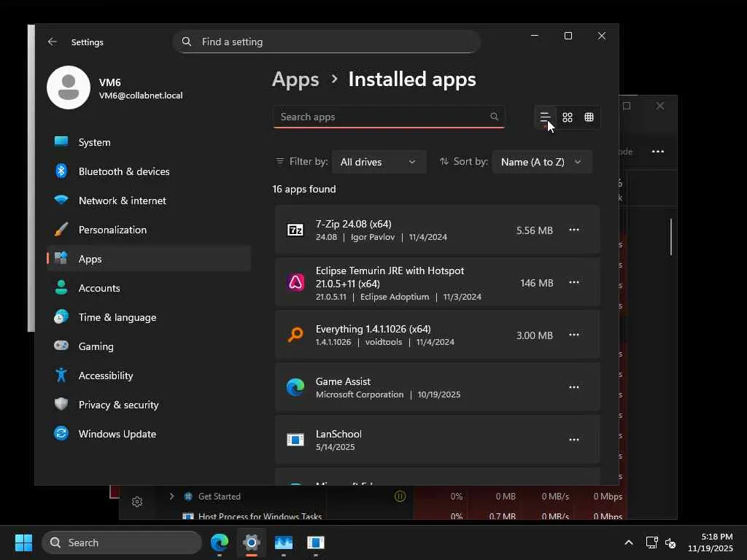747x560 pixels.
Task: Open Task Manager from the taskbar
Action: pos(284,542)
